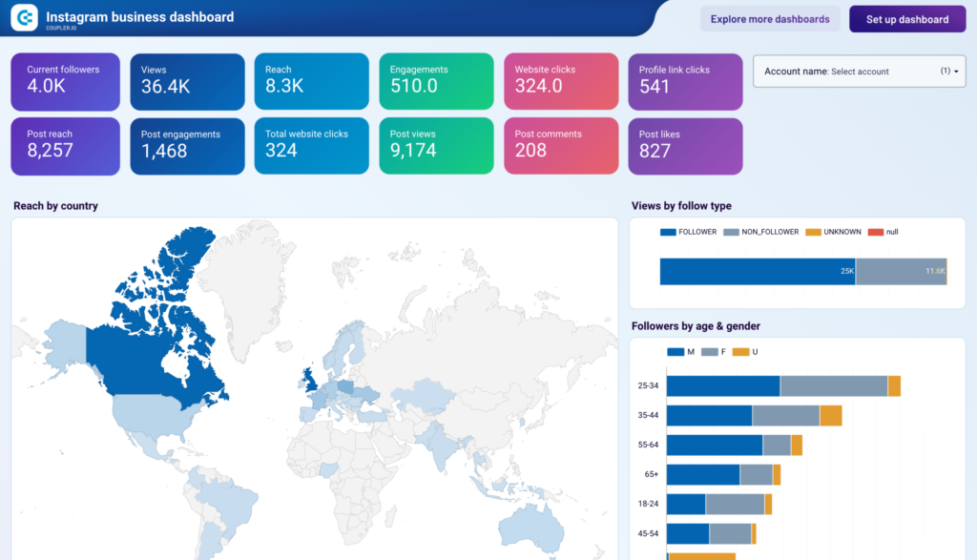Click the Instagram business dashboard title
This screenshot has height=560, width=977.
142,16
